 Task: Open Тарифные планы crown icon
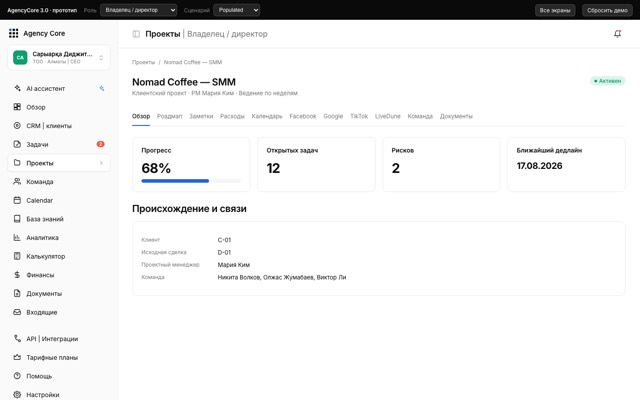click(x=17, y=358)
